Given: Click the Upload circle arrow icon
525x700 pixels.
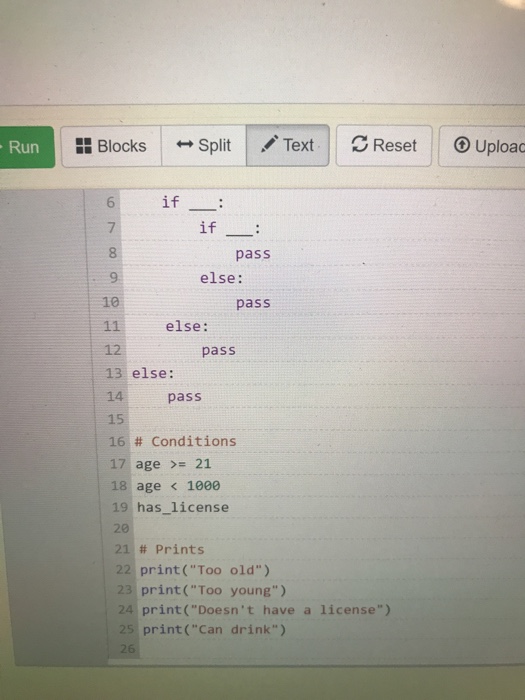Looking at the screenshot, I should click(x=462, y=145).
